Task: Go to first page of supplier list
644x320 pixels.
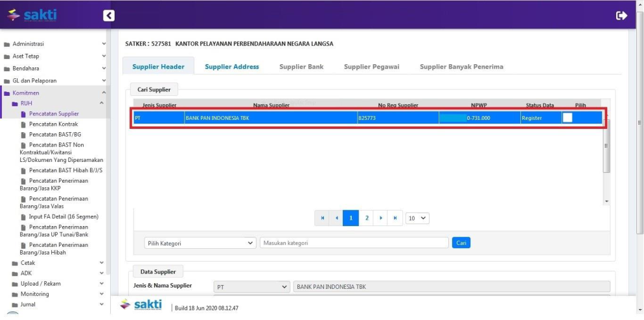Action: pyautogui.click(x=322, y=218)
